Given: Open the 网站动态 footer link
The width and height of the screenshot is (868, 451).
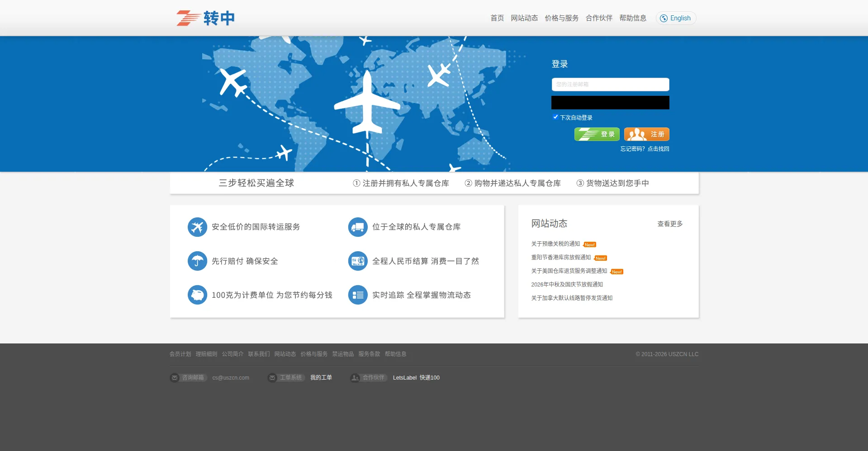Looking at the screenshot, I should pos(285,354).
